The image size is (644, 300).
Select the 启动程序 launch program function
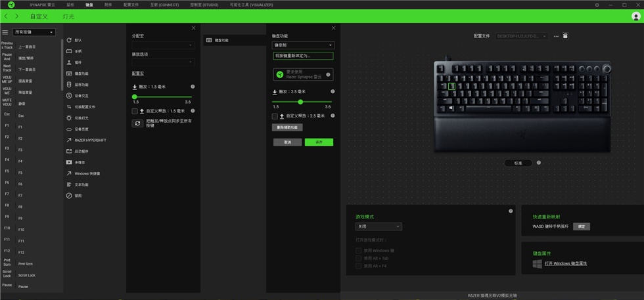tap(78, 151)
